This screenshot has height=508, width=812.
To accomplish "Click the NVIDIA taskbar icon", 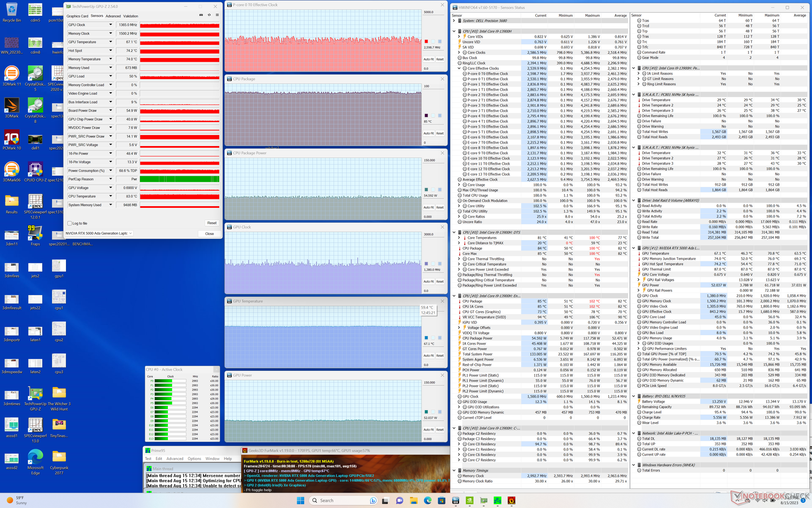I will (x=469, y=500).
